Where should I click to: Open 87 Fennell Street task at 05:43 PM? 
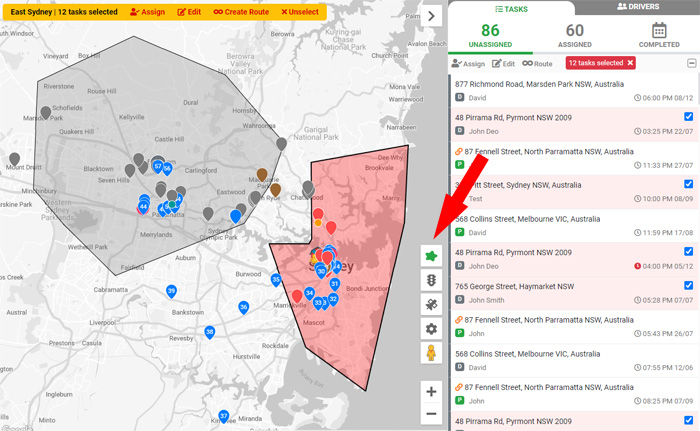(574, 326)
